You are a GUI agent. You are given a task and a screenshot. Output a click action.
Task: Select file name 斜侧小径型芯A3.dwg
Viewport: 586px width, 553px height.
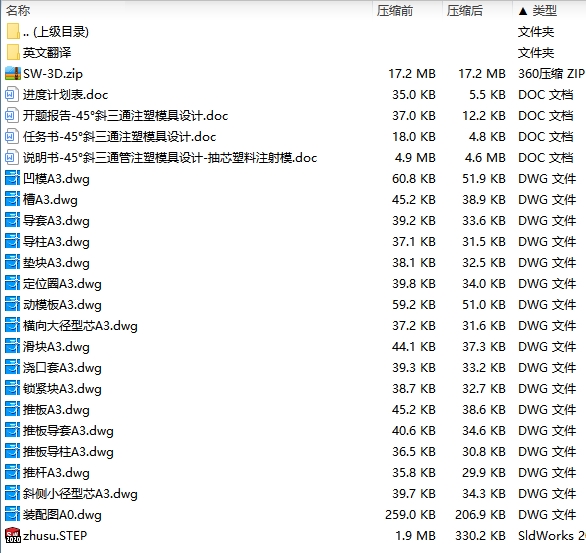point(80,494)
